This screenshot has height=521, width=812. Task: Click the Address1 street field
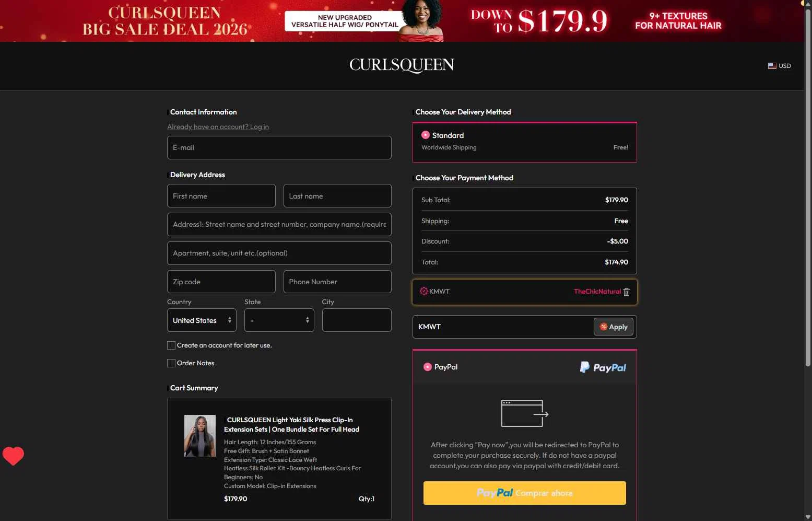279,224
